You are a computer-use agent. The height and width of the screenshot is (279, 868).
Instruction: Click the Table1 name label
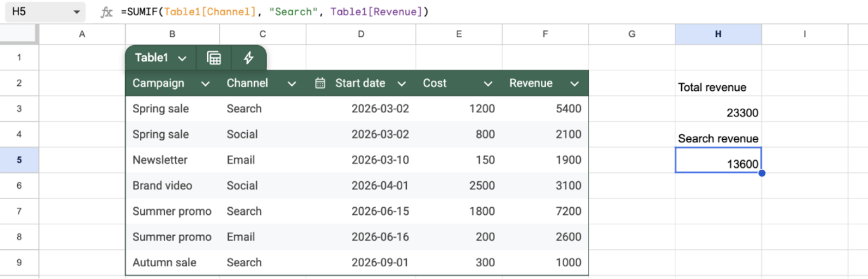[x=151, y=58]
